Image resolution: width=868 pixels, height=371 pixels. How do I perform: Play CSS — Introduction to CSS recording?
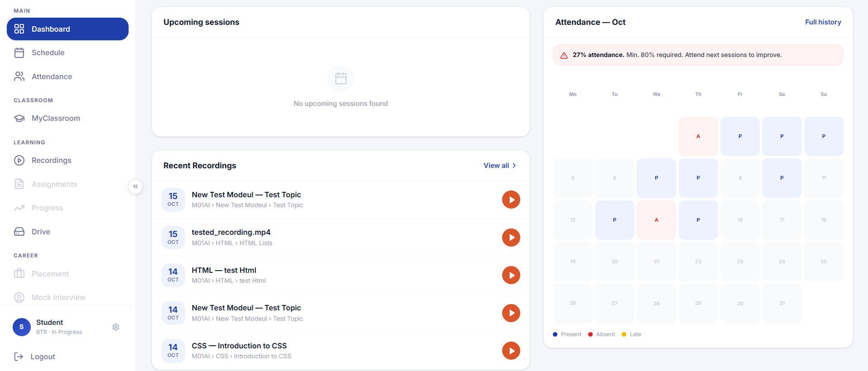tap(511, 351)
